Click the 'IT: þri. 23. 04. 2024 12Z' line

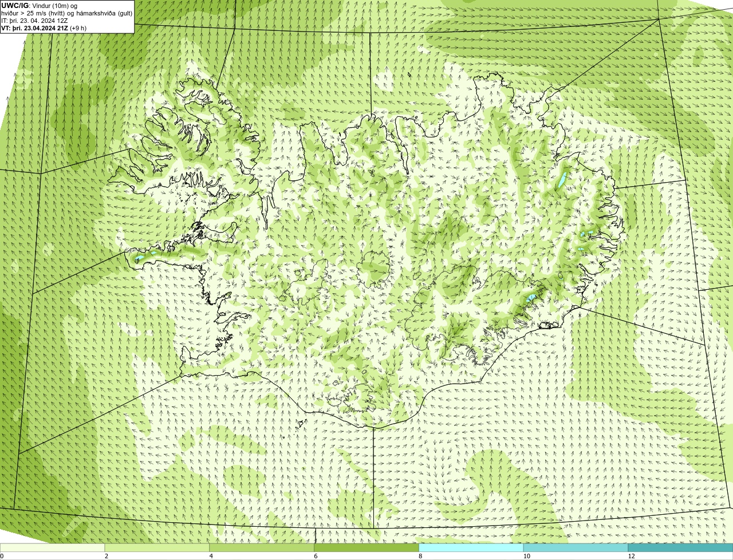click(x=34, y=21)
